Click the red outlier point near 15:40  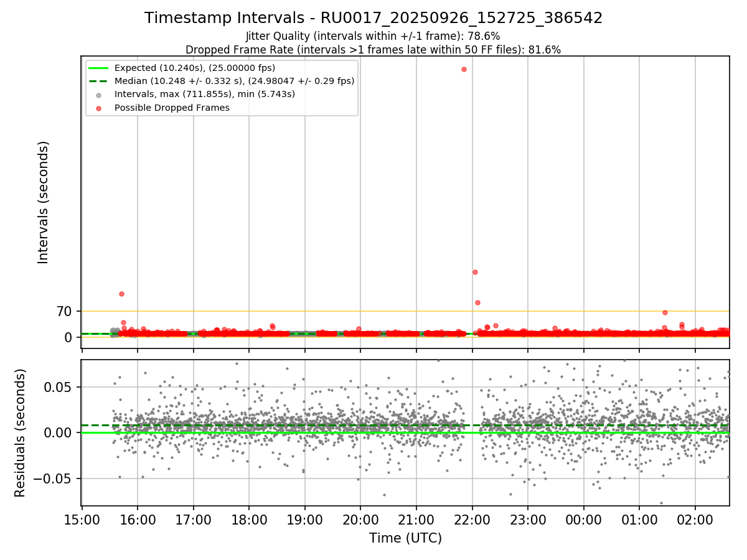coord(121,294)
